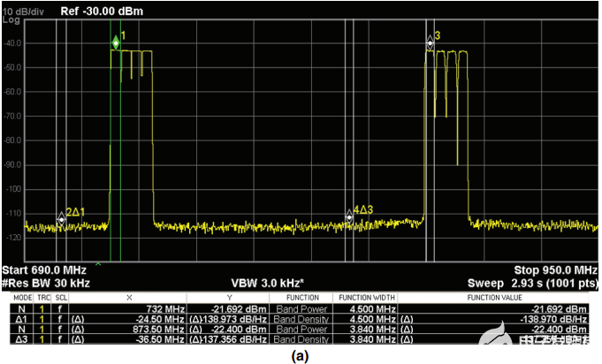Click Band Density in the Δ1 row
Viewport: 602px width, 364px height.
click(301, 319)
